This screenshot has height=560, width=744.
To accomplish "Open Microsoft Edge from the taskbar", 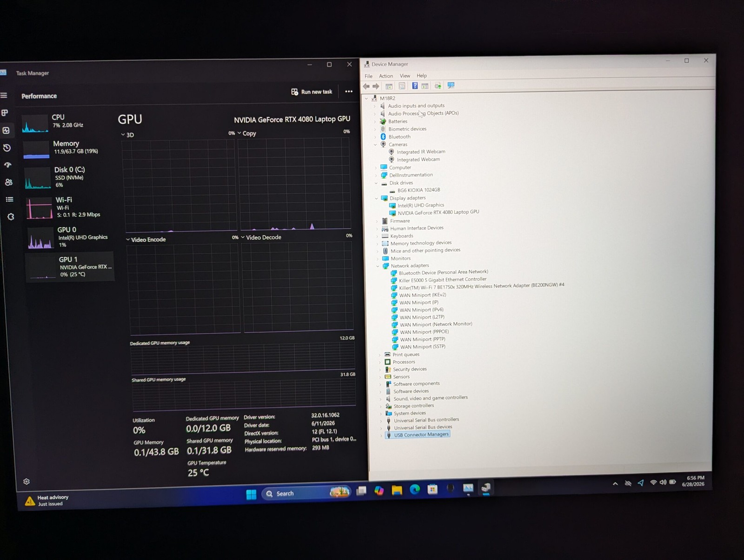I will [415, 489].
